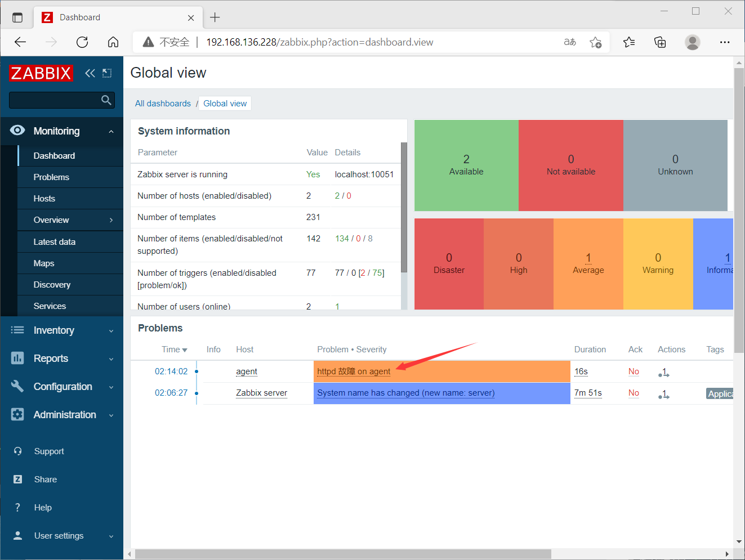The width and height of the screenshot is (745, 560).
Task: Open browser collections icon
Action: pyautogui.click(x=660, y=42)
